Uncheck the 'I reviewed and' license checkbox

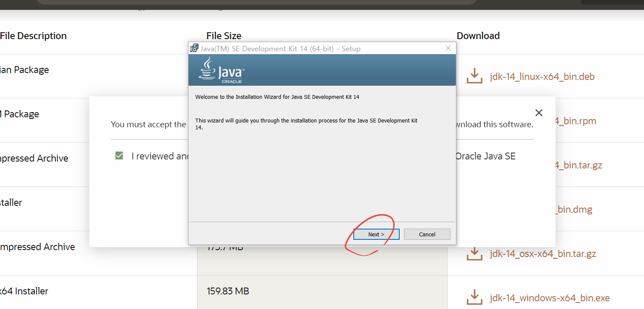[119, 156]
